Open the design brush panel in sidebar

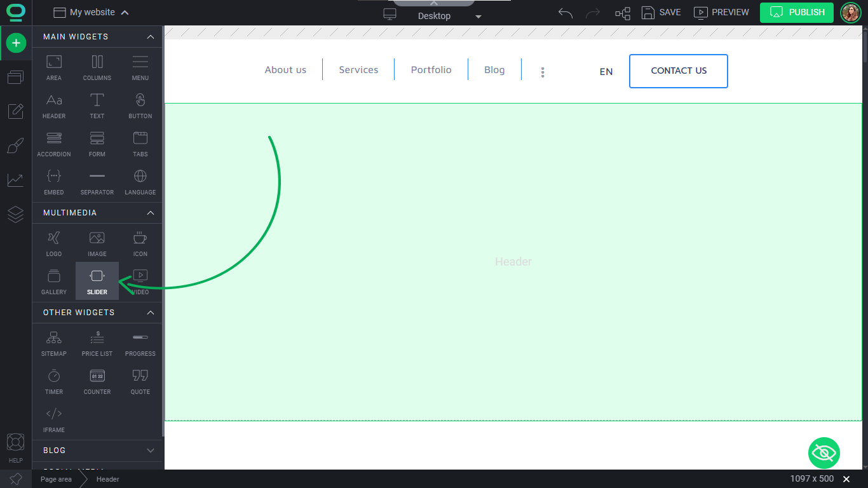pos(16,146)
